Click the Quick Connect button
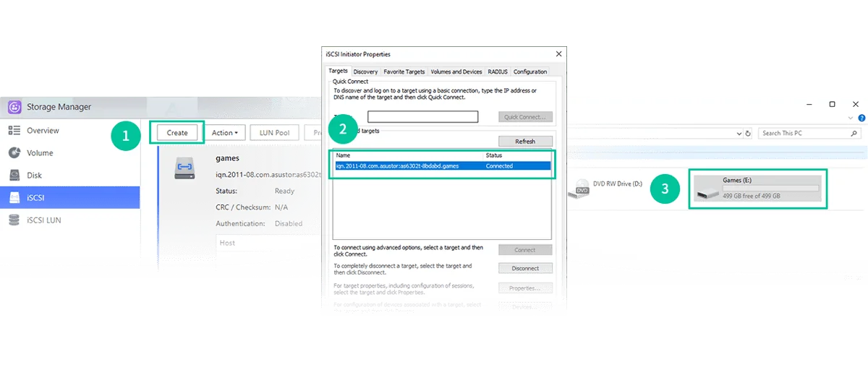Viewport: 868px width, 367px height. [x=525, y=117]
